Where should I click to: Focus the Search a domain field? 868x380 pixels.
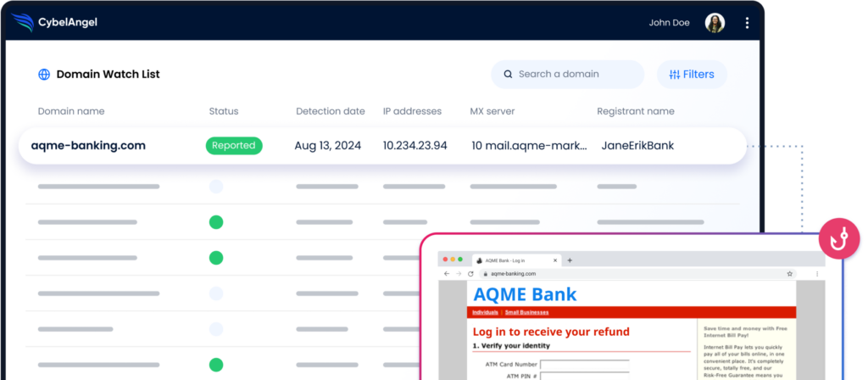tap(567, 75)
